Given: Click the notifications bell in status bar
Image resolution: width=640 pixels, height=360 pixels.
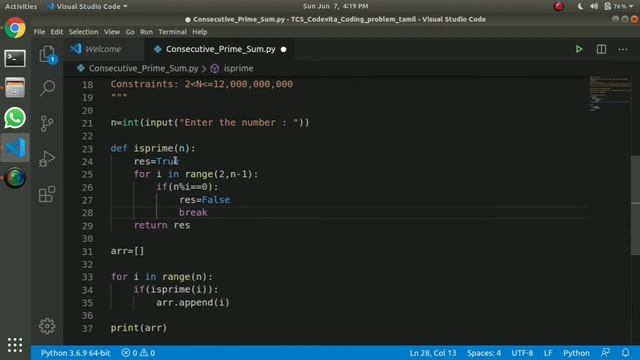Looking at the screenshot, I should [625, 353].
